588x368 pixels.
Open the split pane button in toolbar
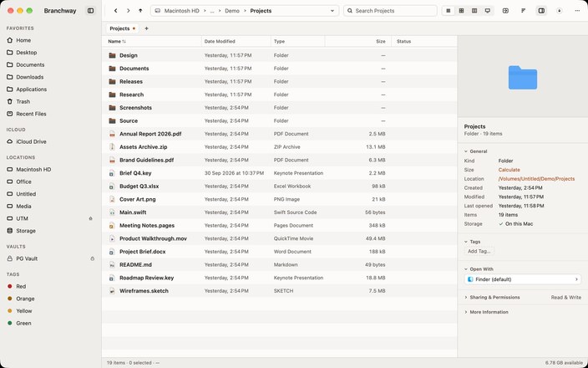505,11
